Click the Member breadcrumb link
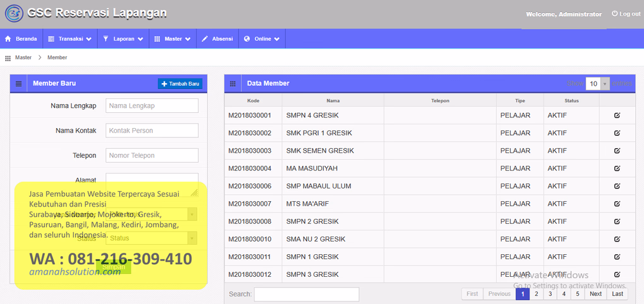 coord(57,58)
